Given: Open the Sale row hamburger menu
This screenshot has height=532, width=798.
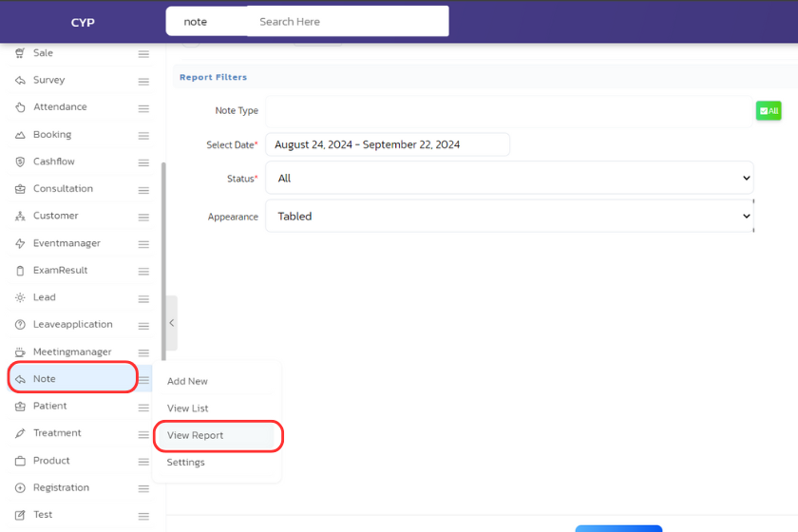Looking at the screenshot, I should 143,54.
